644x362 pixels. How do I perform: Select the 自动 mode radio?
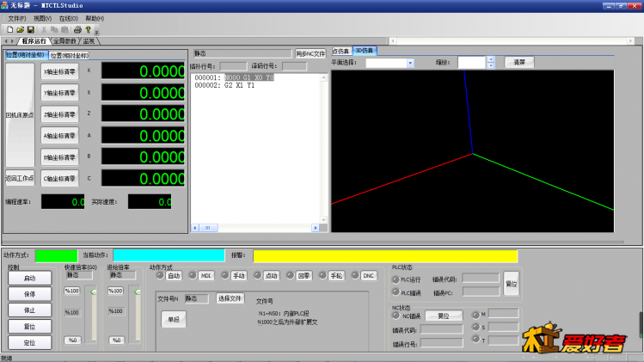tap(160, 275)
